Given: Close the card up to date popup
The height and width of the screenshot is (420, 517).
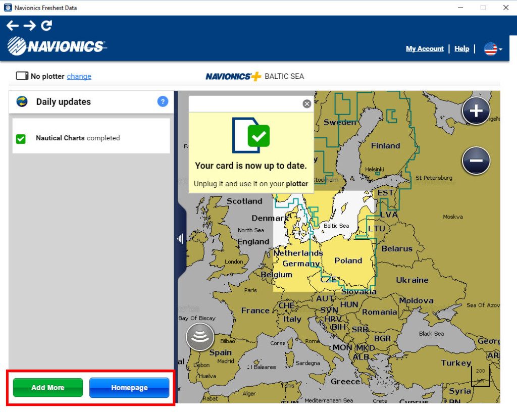Looking at the screenshot, I should [x=307, y=104].
